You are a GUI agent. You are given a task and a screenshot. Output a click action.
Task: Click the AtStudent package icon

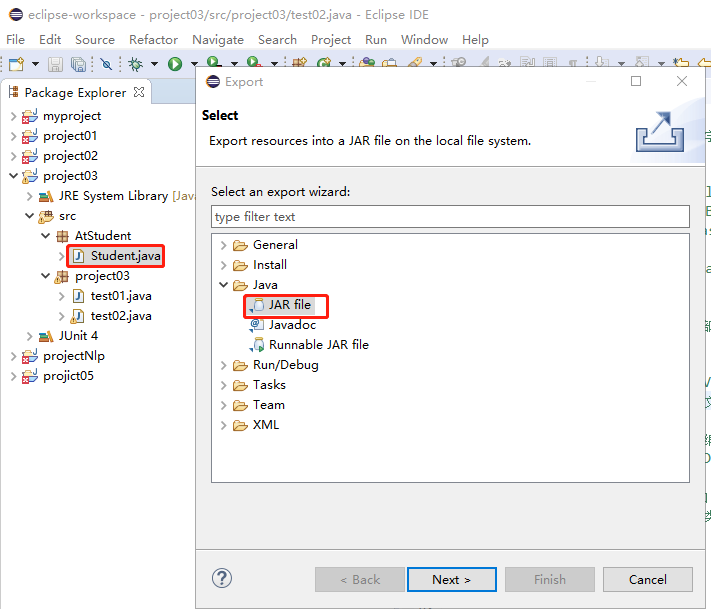tap(62, 236)
